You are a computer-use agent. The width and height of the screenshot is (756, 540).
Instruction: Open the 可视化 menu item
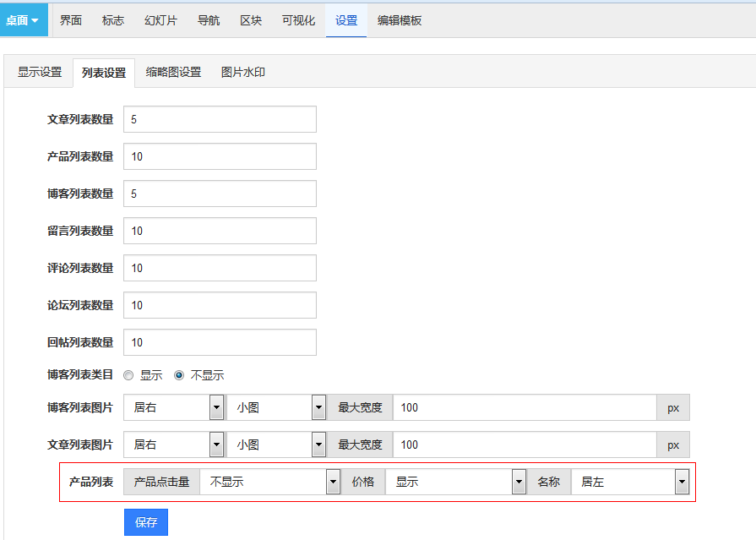pos(298,20)
